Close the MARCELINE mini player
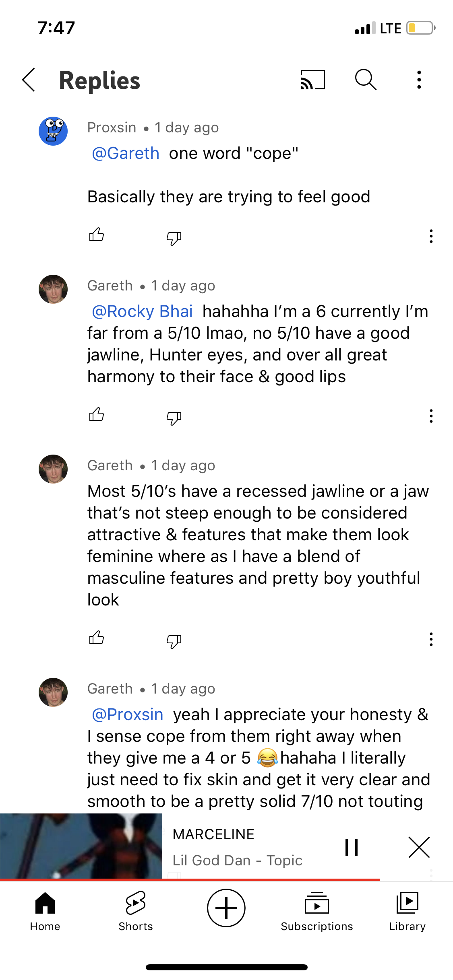453x980 pixels. (419, 847)
